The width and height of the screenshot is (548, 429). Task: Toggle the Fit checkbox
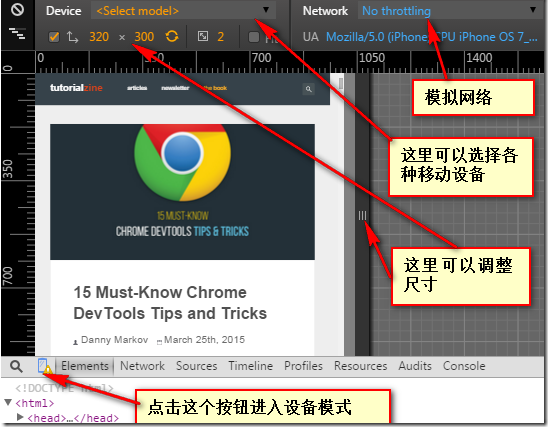(254, 37)
